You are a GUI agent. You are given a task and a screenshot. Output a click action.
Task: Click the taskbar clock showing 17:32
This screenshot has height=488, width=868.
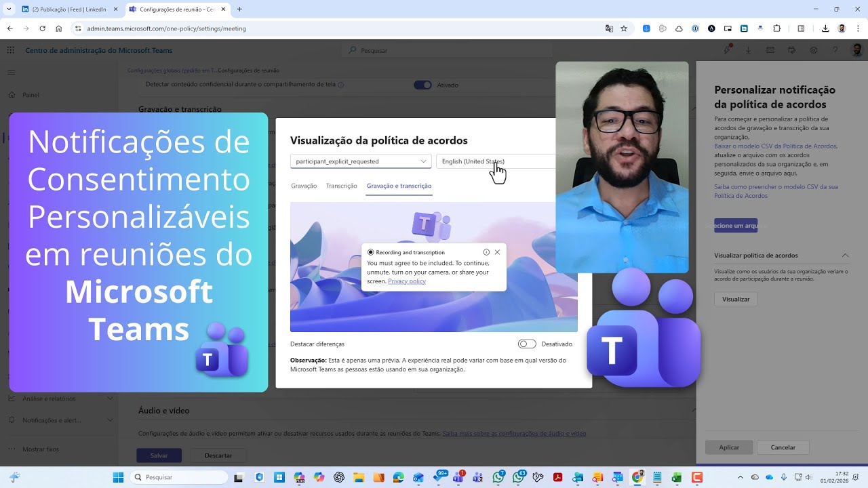[x=834, y=477]
